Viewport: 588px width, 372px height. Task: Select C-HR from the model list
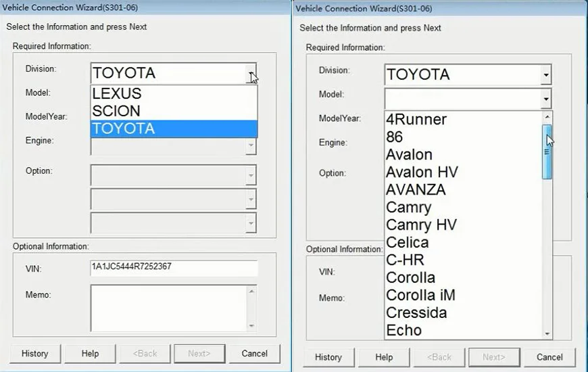pos(464,260)
